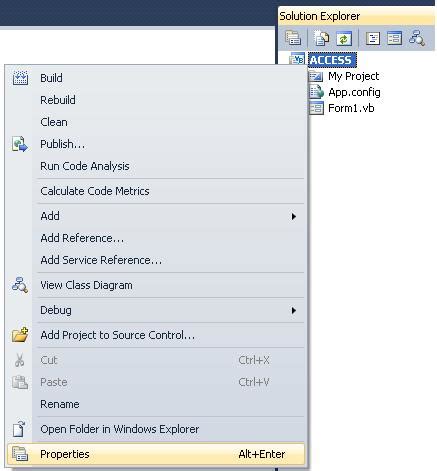437x471 pixels.
Task: Click the Build icon in the context menu
Action: pyautogui.click(x=20, y=78)
